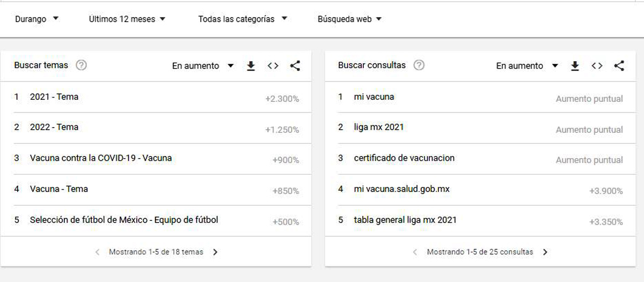Image resolution: width=644 pixels, height=282 pixels.
Task: Open help icon beside Buscar consultas
Action: (419, 65)
